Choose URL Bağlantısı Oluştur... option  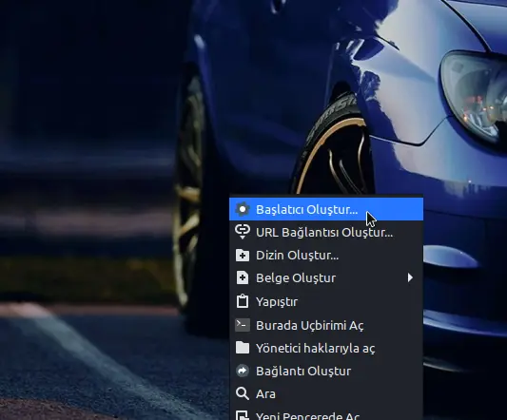pos(326,232)
